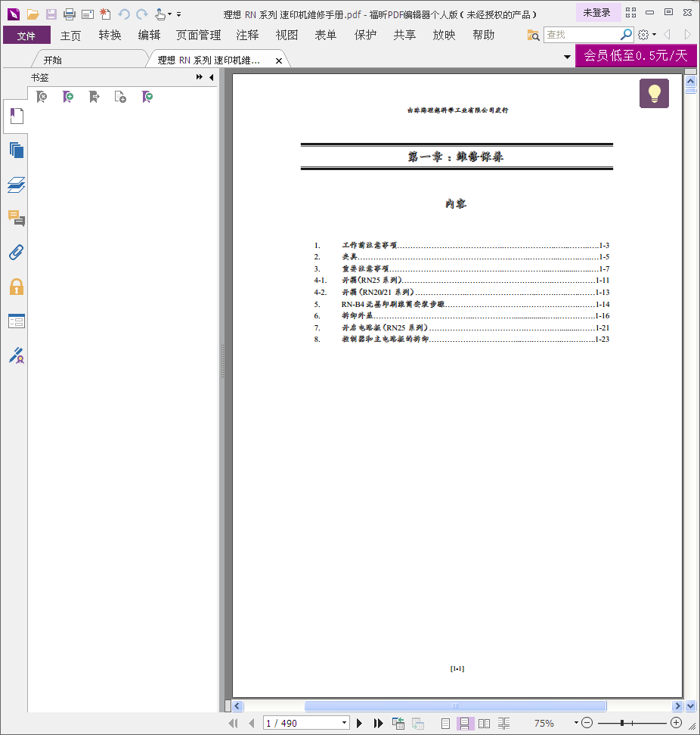Screen dimensions: 700x735
Task: Select the 开始 document tab
Action: coord(89,60)
